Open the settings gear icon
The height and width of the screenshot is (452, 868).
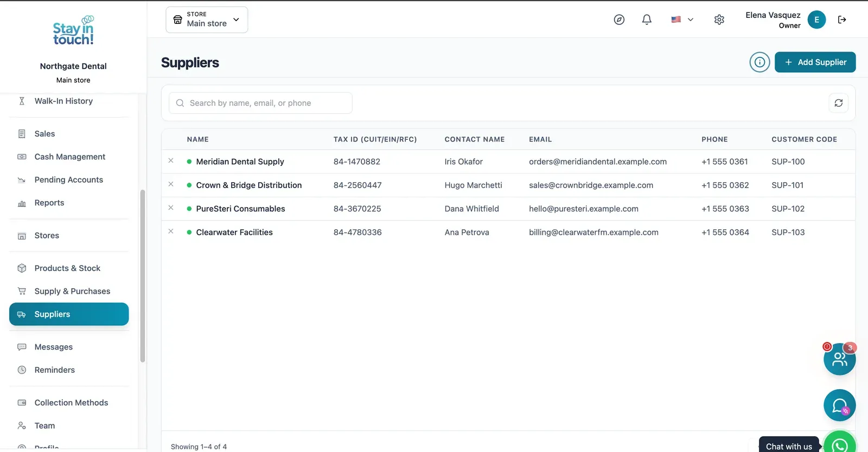[x=719, y=20]
